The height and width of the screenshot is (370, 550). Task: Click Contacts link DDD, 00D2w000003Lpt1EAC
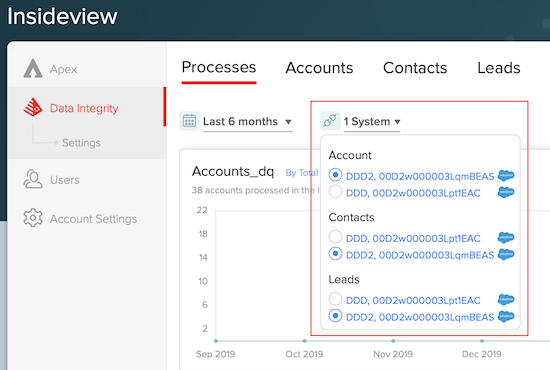point(413,238)
